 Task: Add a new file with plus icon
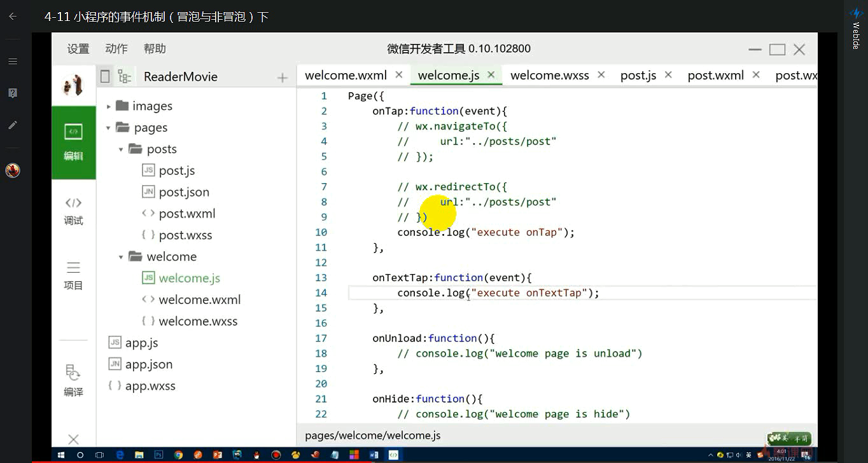pyautogui.click(x=283, y=78)
